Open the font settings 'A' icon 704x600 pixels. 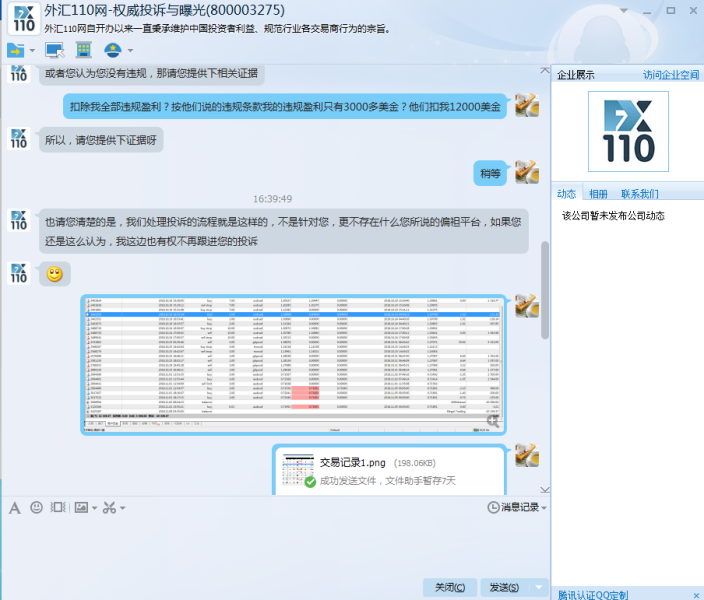coord(15,508)
